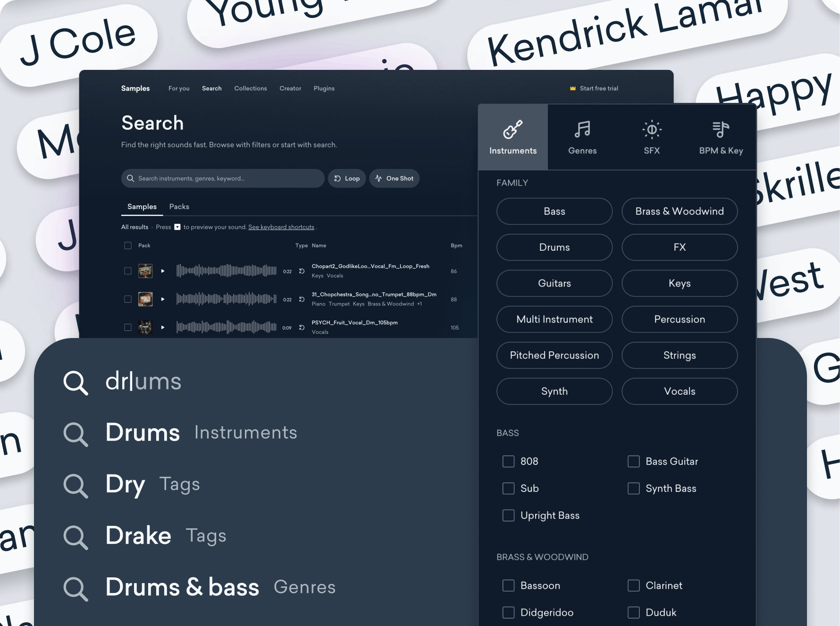Check the 31_Chopchestra sample row checkbox
The width and height of the screenshot is (840, 626).
128,299
